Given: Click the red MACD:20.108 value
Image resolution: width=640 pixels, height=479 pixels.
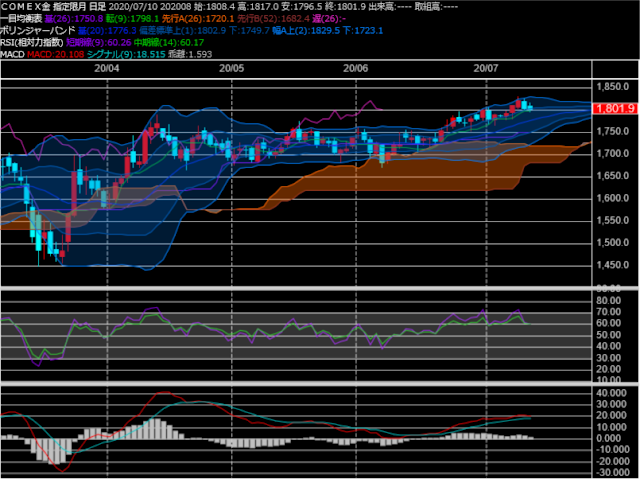Looking at the screenshot, I should click(56, 54).
